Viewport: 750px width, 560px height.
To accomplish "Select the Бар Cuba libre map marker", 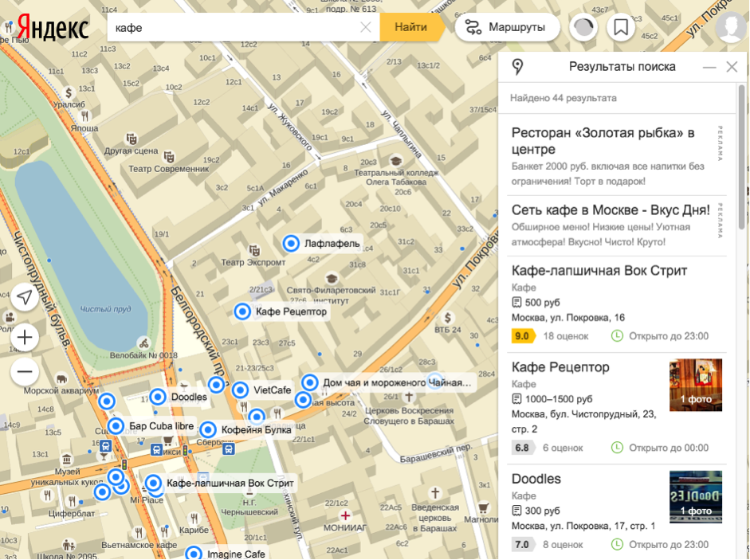I will [116, 425].
